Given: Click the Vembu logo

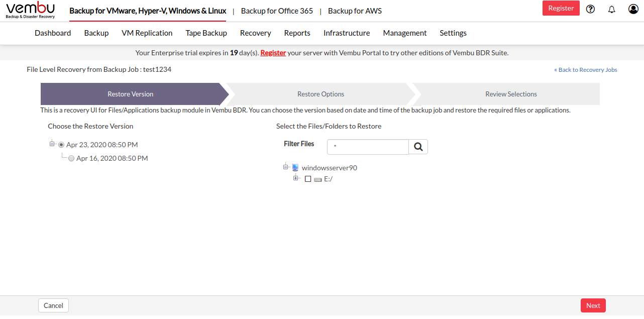Looking at the screenshot, I should [30, 10].
